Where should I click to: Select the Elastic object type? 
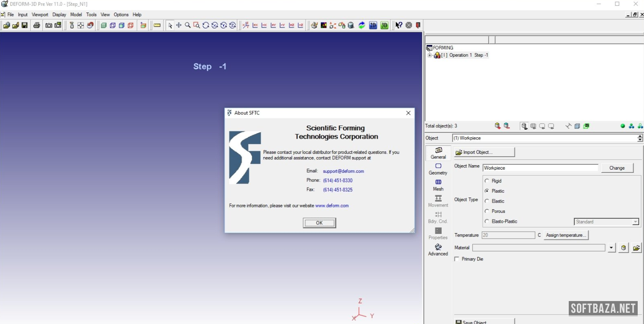[487, 201]
